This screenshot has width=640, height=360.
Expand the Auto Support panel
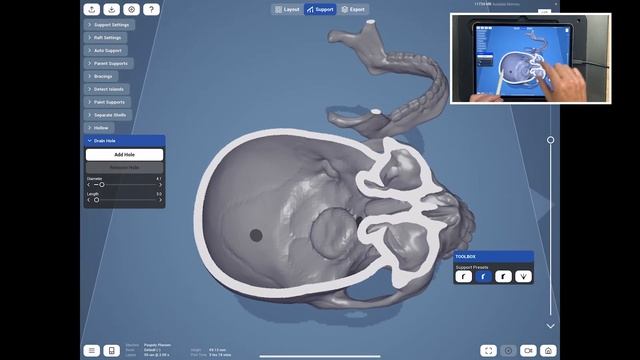pos(106,51)
